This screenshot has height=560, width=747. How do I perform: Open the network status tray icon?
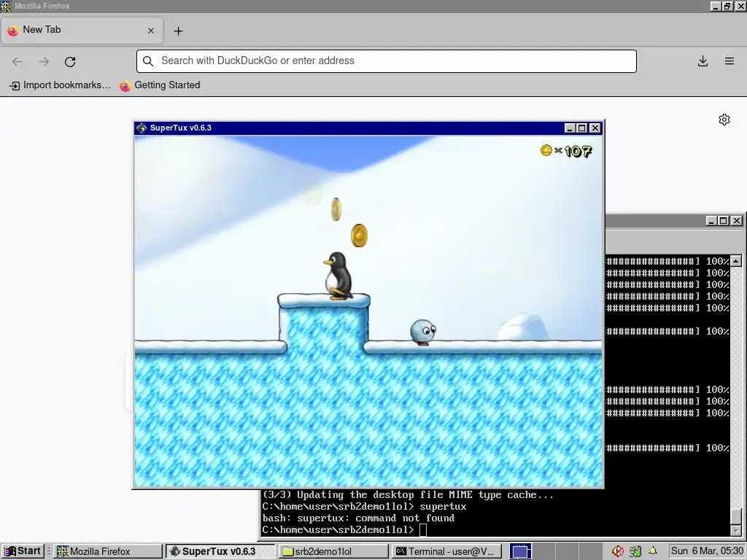point(635,551)
